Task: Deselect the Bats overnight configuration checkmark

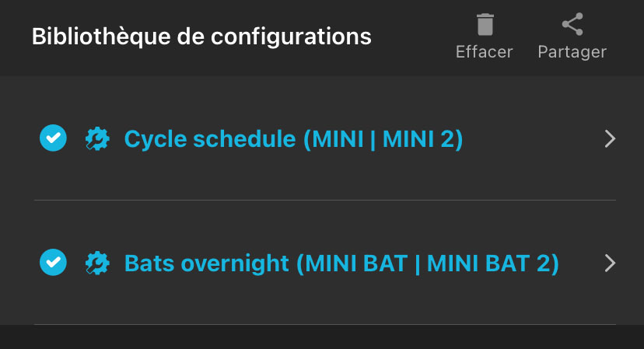Action: pyautogui.click(x=53, y=263)
